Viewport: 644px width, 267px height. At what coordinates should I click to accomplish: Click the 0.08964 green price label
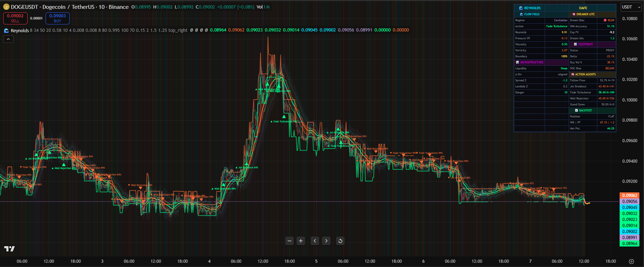pyautogui.click(x=630, y=244)
